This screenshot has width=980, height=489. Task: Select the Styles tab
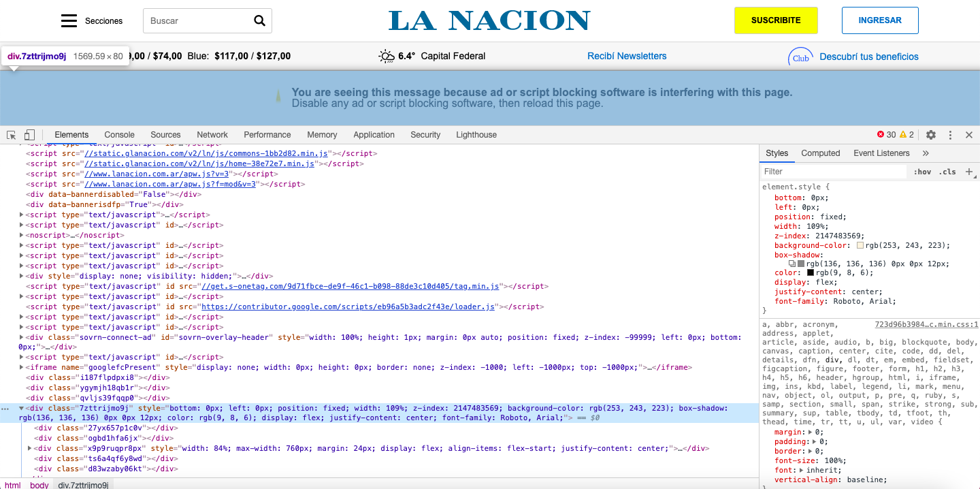click(x=777, y=153)
